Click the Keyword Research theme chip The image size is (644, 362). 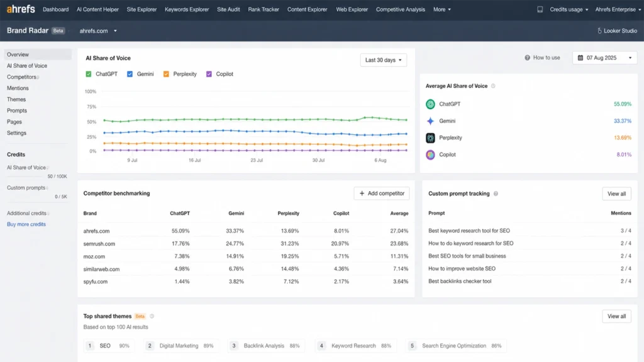point(357,346)
